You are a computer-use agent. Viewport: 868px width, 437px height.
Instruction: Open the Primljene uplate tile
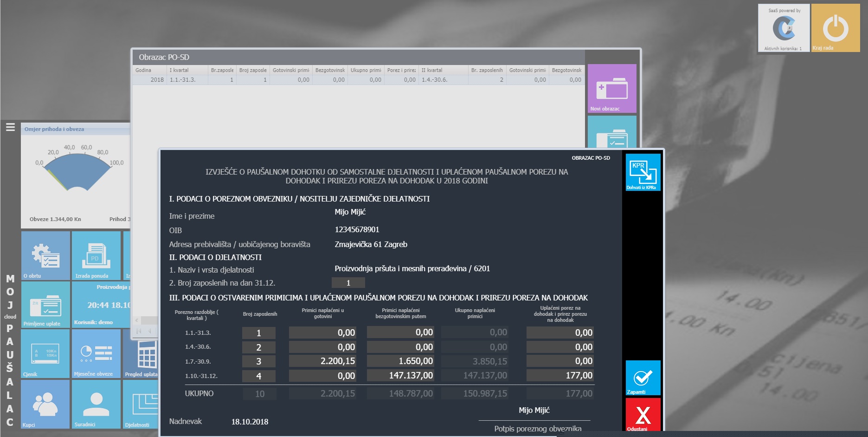point(45,305)
